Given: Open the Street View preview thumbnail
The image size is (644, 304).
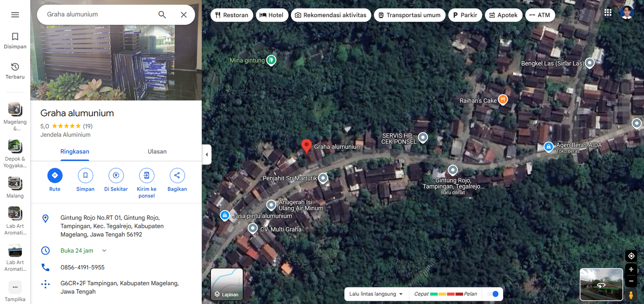Looking at the screenshot, I should (601, 284).
